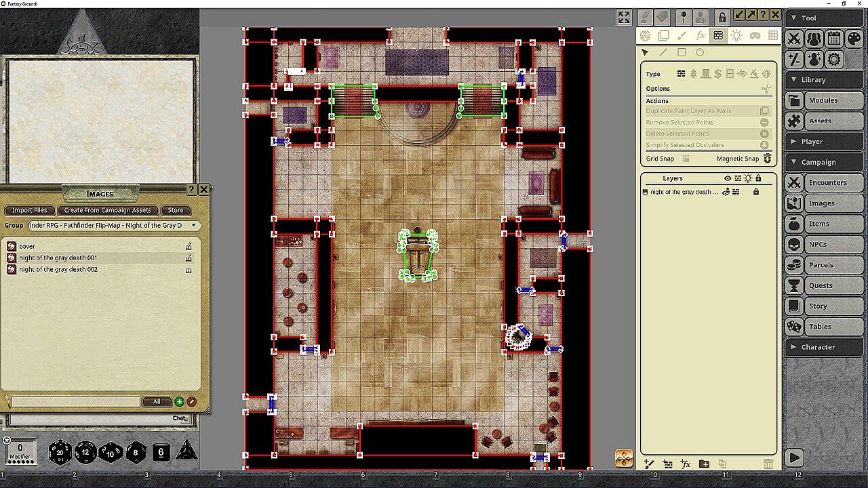Toggle the image lock padlock icon

tap(723, 17)
